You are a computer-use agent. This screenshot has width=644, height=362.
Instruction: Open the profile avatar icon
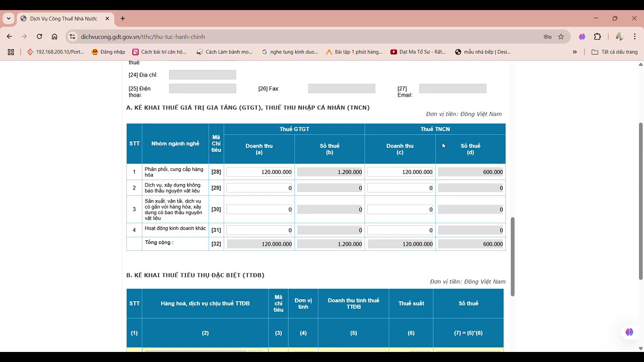point(620,37)
